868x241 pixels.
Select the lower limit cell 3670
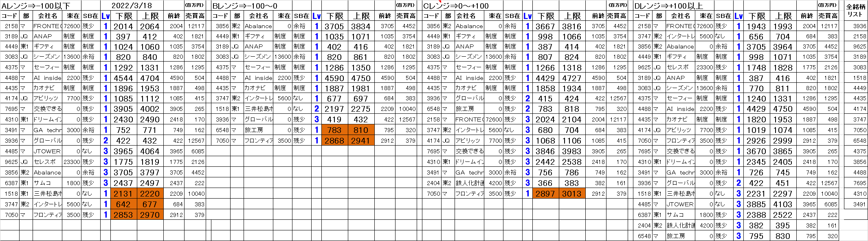tap(756, 151)
